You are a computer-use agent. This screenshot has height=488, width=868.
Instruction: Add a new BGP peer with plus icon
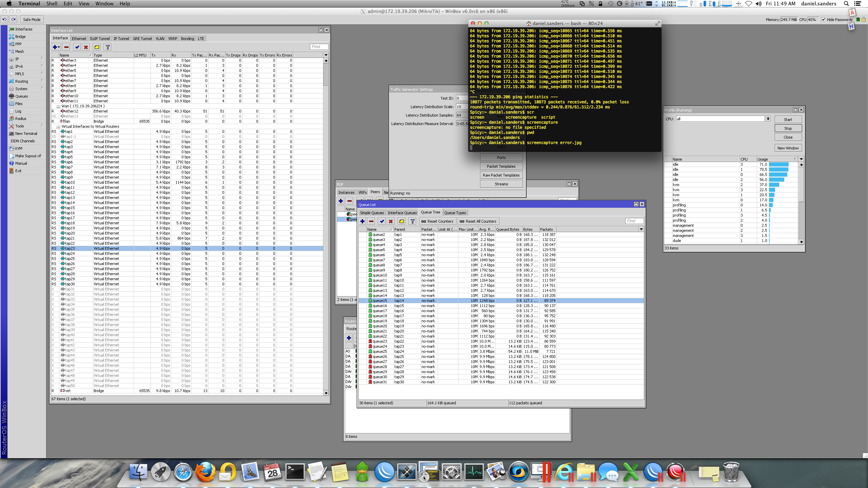[341, 201]
